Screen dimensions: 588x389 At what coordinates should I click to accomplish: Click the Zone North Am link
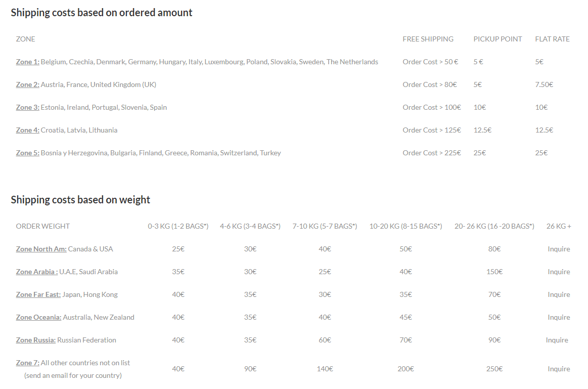click(41, 249)
